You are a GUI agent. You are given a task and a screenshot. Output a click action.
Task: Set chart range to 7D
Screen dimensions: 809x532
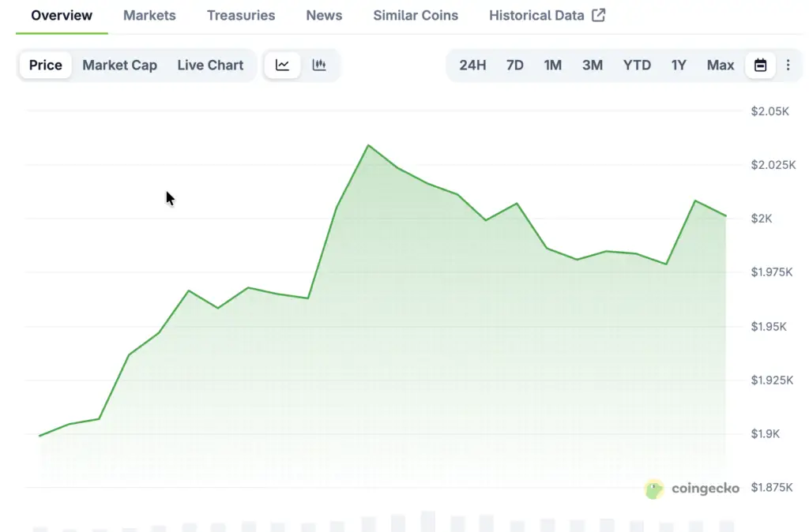514,66
